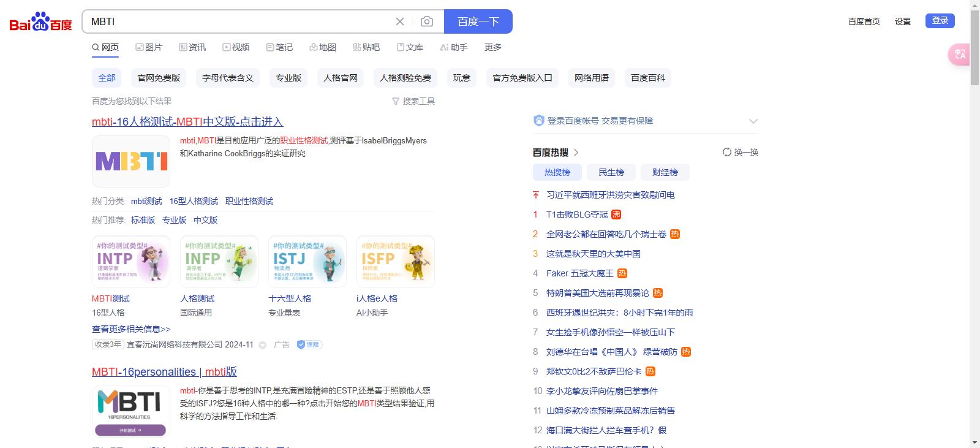Click the 百度一下 search button

pos(478,21)
